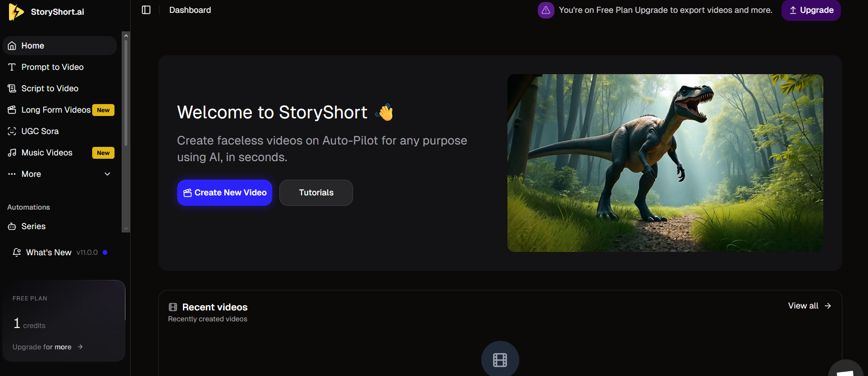The image size is (868, 376).
Task: Click the Long Form Videos clapperboard icon
Action: pos(12,110)
